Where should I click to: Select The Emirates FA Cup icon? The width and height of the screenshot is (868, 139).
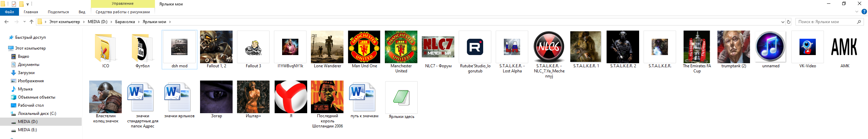[697, 47]
